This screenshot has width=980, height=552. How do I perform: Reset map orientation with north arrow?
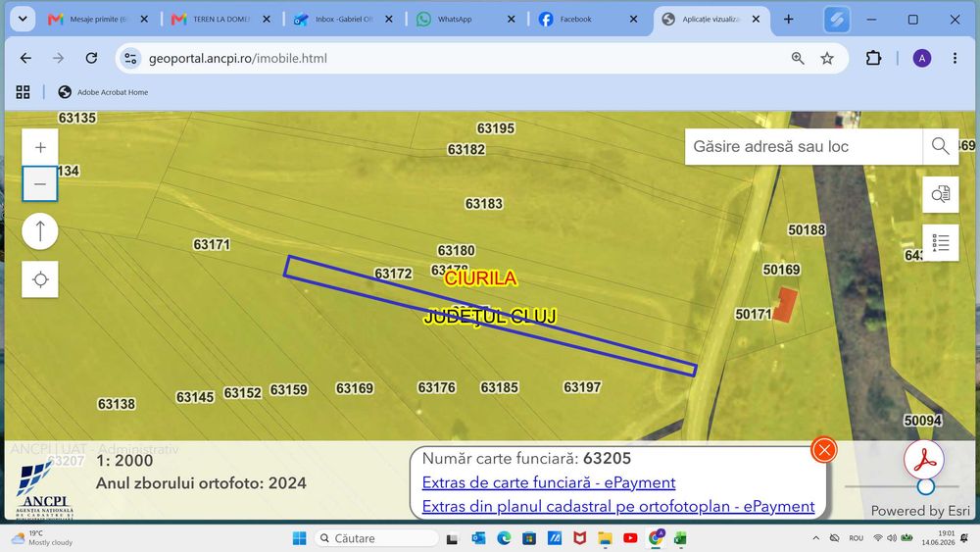coord(40,231)
